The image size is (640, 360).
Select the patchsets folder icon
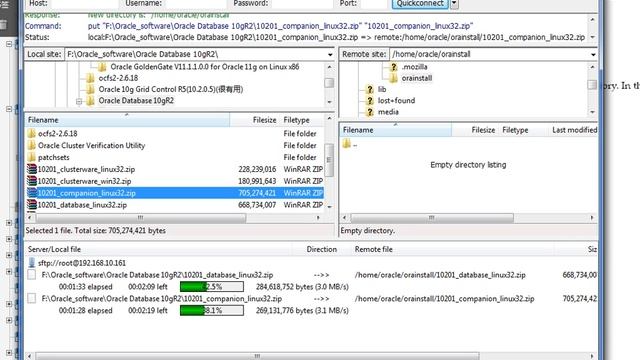coord(32,157)
